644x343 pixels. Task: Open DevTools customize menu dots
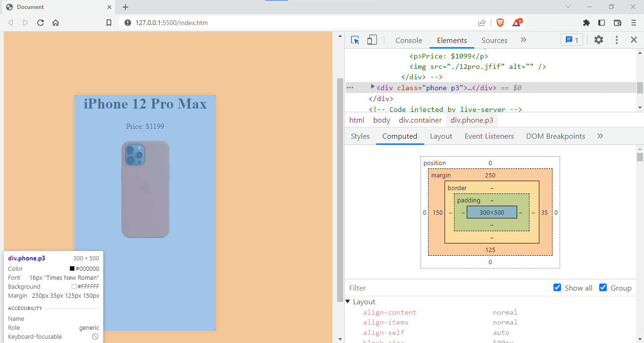[x=616, y=40]
